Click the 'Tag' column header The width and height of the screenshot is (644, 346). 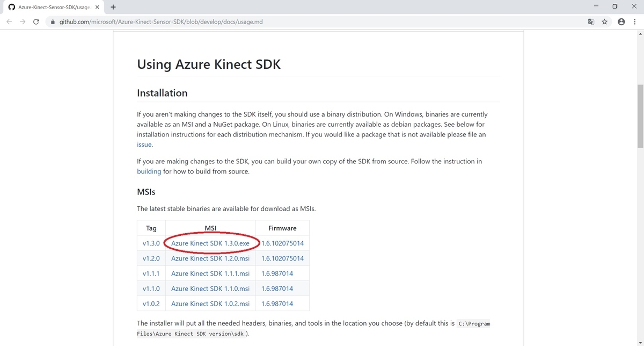click(151, 228)
